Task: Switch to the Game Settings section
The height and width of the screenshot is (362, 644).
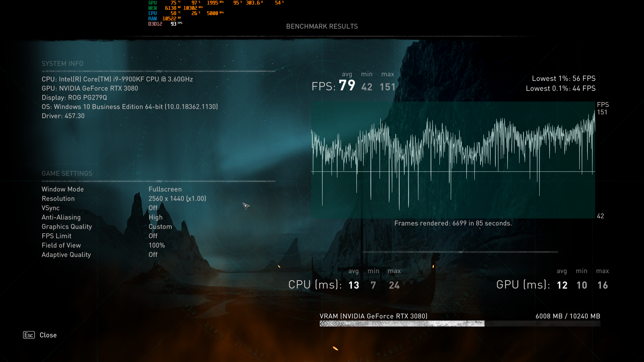Action: pos(67,173)
